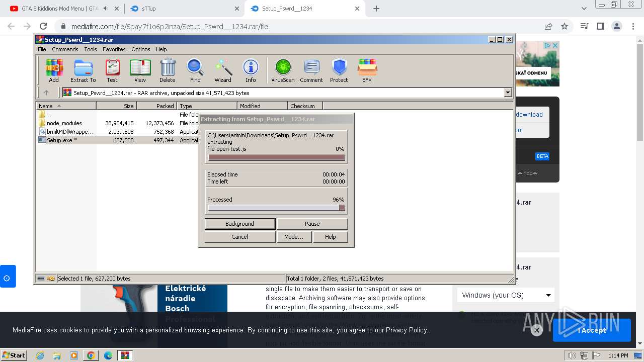Open the Wizard wand icon
The height and width of the screenshot is (362, 644).
(x=223, y=71)
